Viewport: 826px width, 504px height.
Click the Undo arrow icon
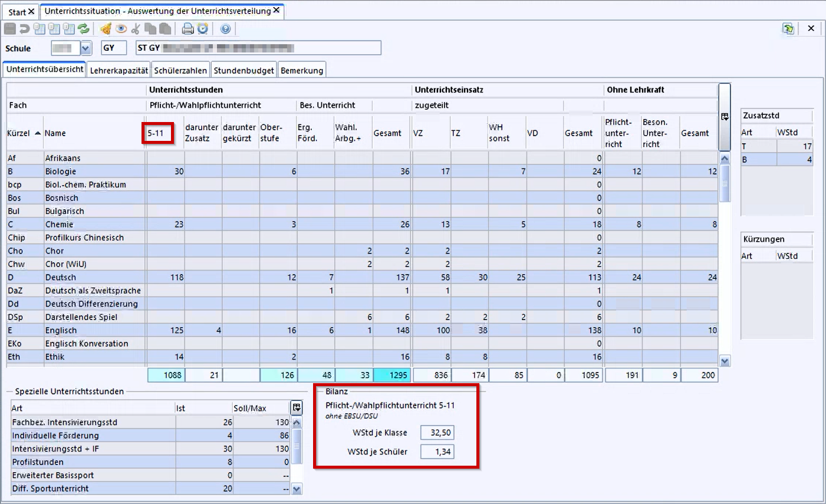pos(25,28)
